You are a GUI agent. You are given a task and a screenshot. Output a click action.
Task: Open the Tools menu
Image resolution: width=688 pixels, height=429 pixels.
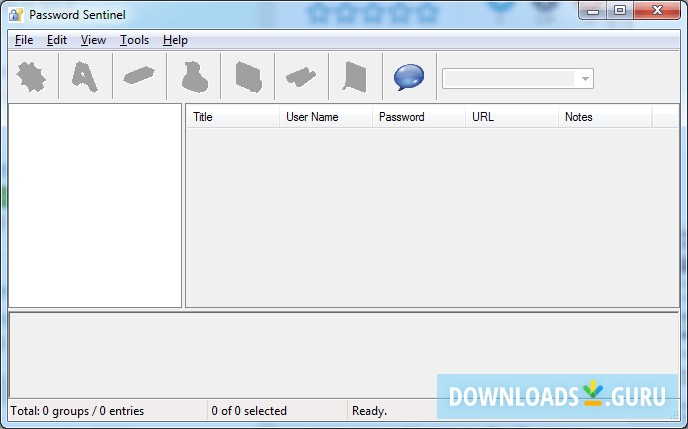(134, 40)
